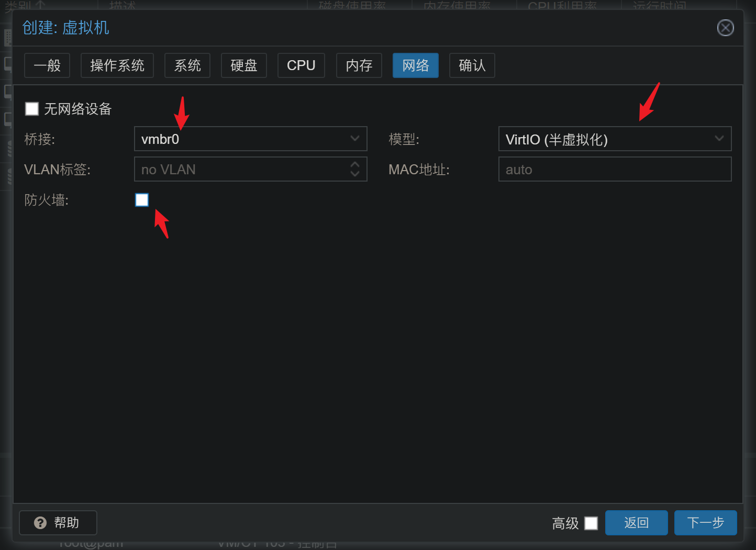The image size is (756, 550).
Task: Switch to the CPU tab
Action: 301,65
